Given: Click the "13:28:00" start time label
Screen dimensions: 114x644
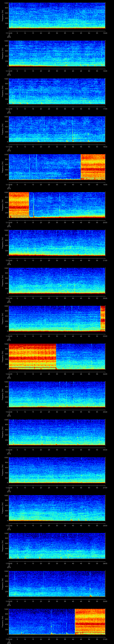Looking at the screenshot, I should click(9, 563).
